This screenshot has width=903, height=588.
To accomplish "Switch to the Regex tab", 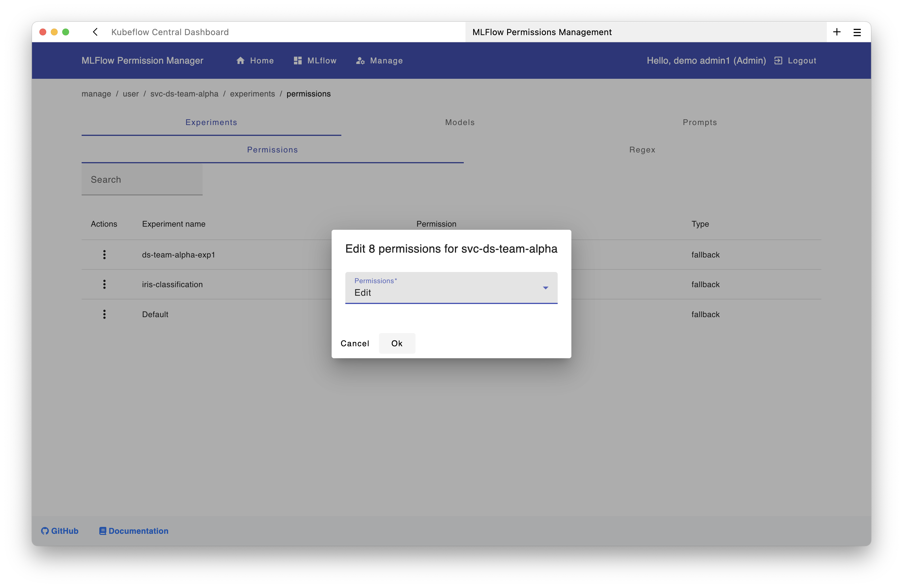I will point(642,150).
